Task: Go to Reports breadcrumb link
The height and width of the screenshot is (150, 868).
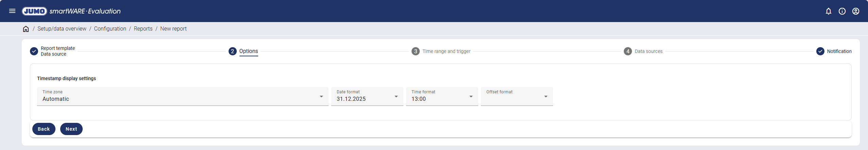Action: pyautogui.click(x=143, y=29)
